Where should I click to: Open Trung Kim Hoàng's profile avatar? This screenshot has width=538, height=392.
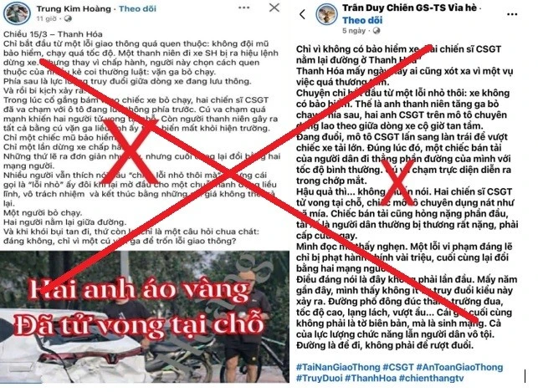[x=17, y=13]
